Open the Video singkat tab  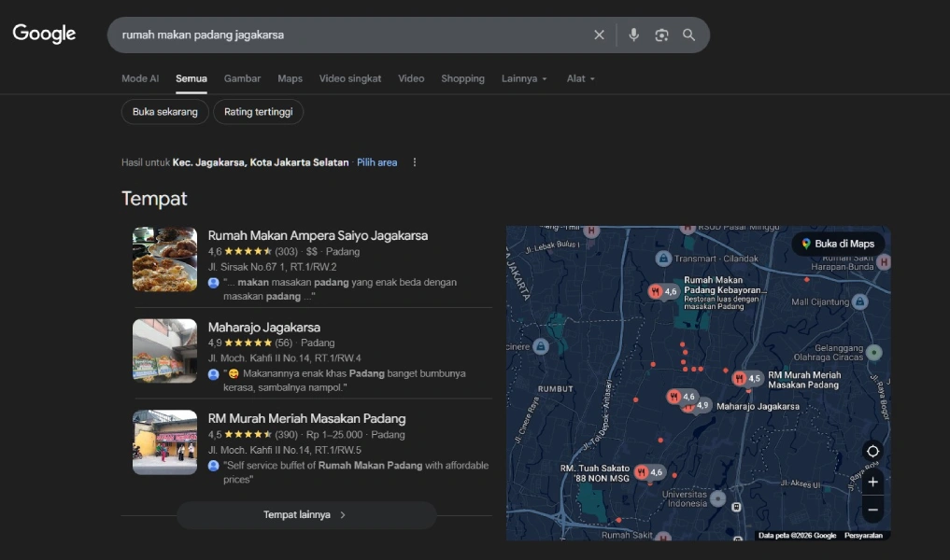(x=350, y=78)
